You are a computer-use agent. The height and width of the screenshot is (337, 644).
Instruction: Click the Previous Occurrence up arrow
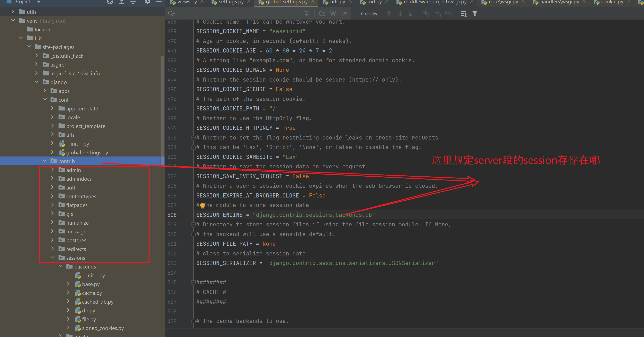[389, 13]
